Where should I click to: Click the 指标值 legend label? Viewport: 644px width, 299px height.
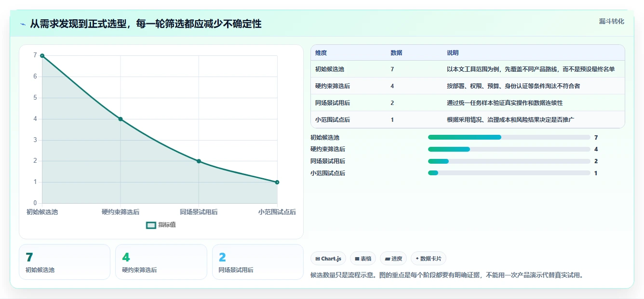(167, 225)
